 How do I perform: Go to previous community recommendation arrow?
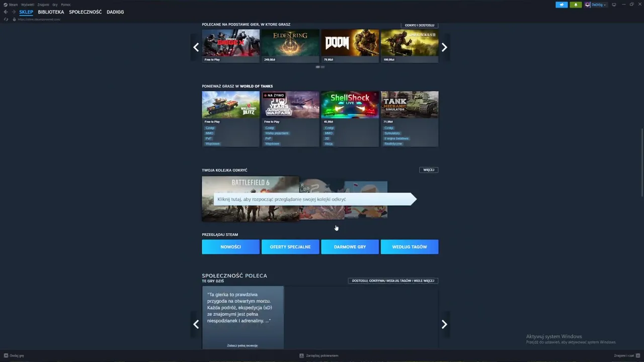pyautogui.click(x=196, y=324)
